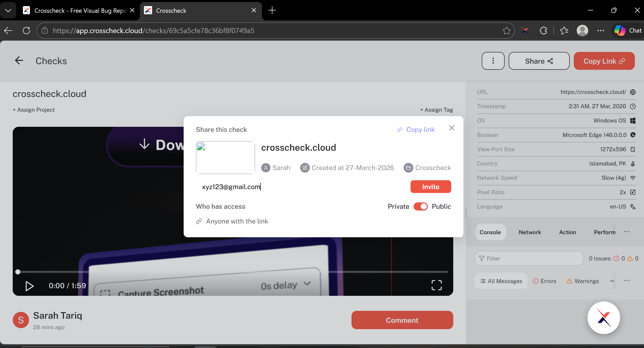Switch to the Network tab
Image resolution: width=644 pixels, height=348 pixels.
click(x=530, y=232)
